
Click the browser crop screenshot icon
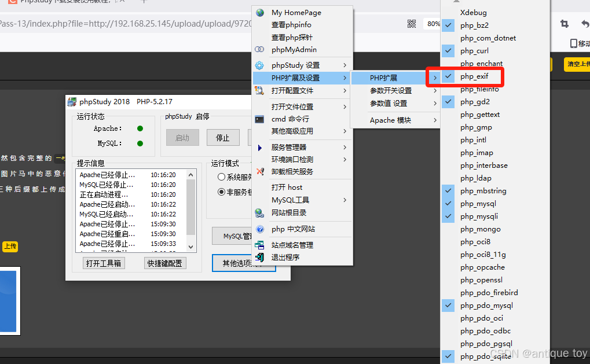(x=565, y=24)
